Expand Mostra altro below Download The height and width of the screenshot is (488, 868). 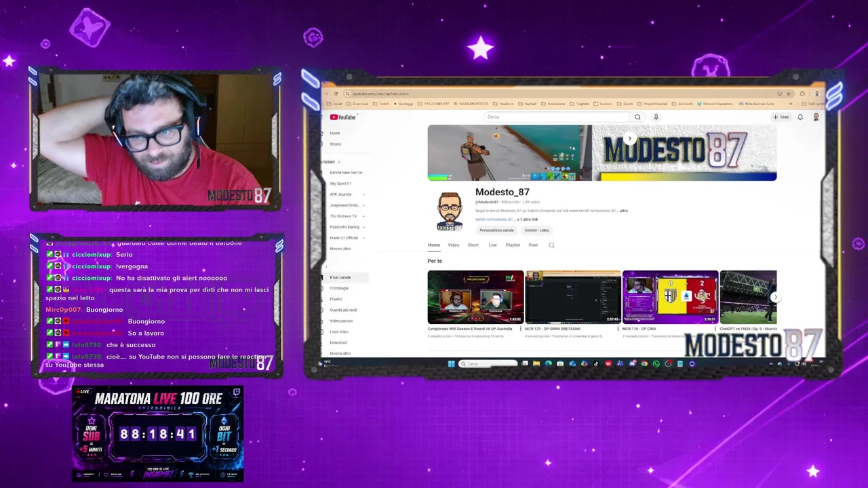340,353
